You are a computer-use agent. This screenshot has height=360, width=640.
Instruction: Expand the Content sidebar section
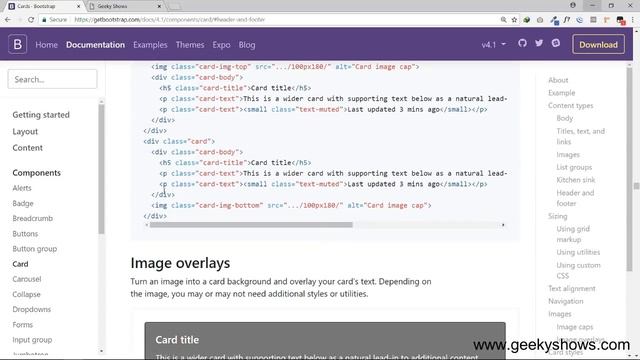pyautogui.click(x=27, y=148)
